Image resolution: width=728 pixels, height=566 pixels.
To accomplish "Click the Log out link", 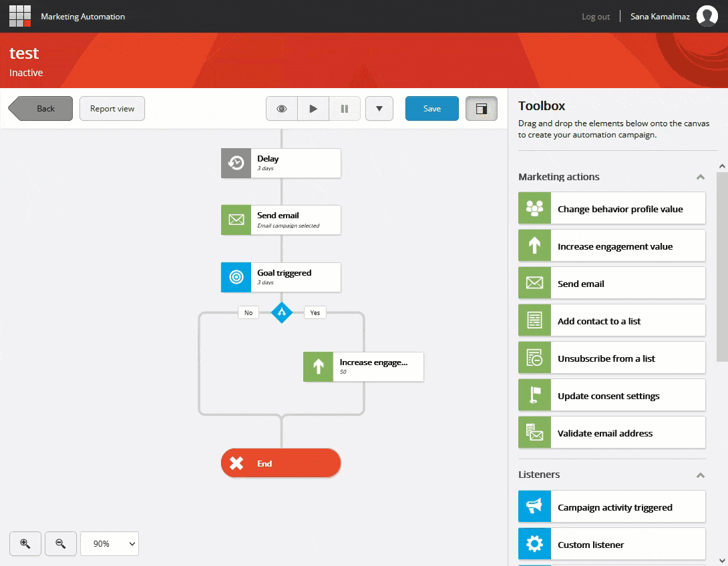I will click(596, 17).
